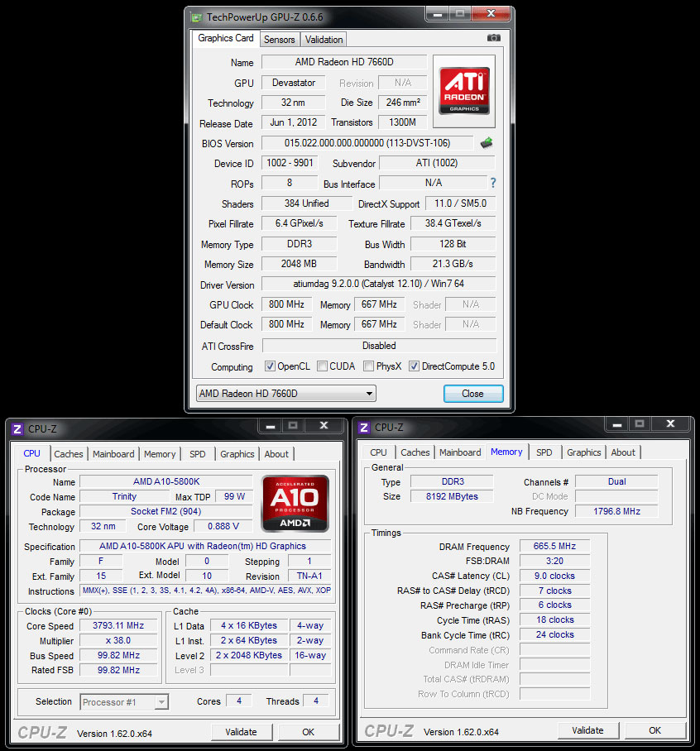The height and width of the screenshot is (751, 700).
Task: Close the GPU-Z window with the red X
Action: pyautogui.click(x=491, y=14)
